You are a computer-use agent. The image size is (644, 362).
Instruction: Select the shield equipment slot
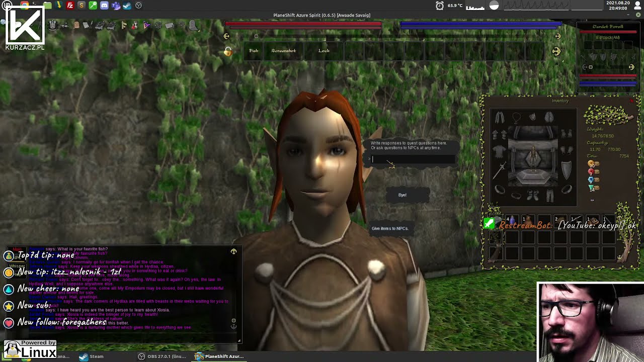click(x=566, y=170)
